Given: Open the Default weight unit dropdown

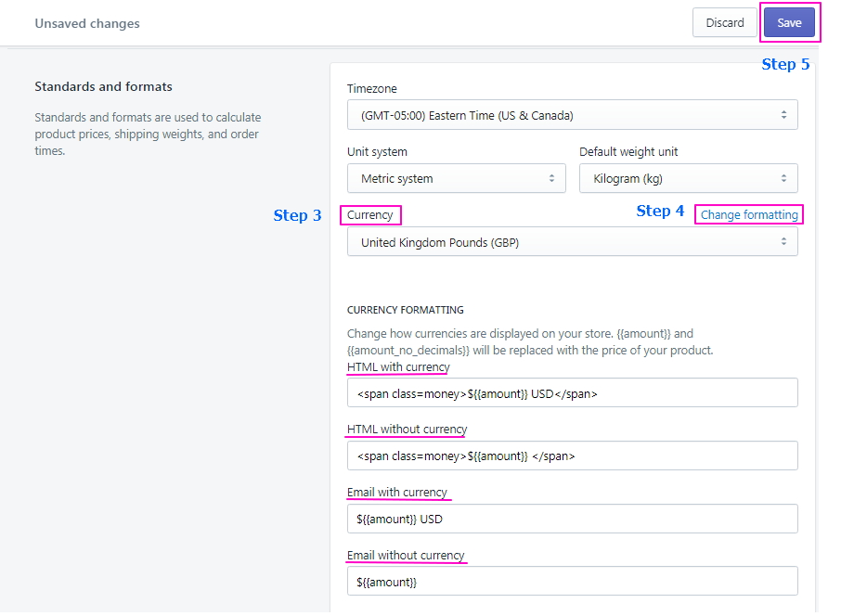Looking at the screenshot, I should (688, 178).
